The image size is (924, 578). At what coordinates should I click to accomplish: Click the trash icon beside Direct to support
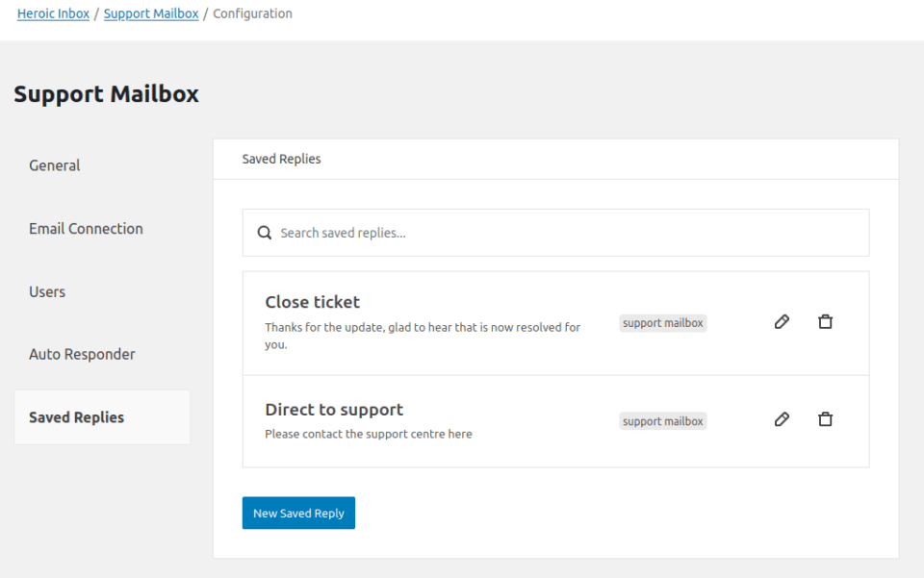825,419
